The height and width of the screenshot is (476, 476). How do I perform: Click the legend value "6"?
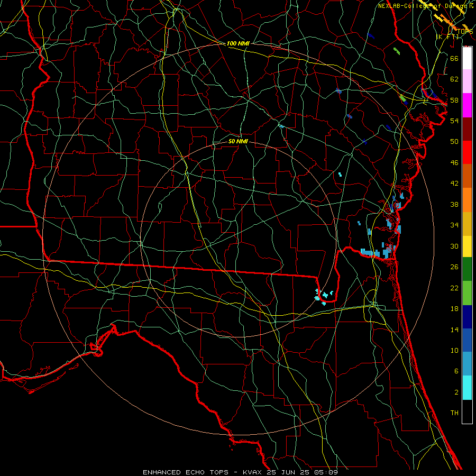coord(456,371)
